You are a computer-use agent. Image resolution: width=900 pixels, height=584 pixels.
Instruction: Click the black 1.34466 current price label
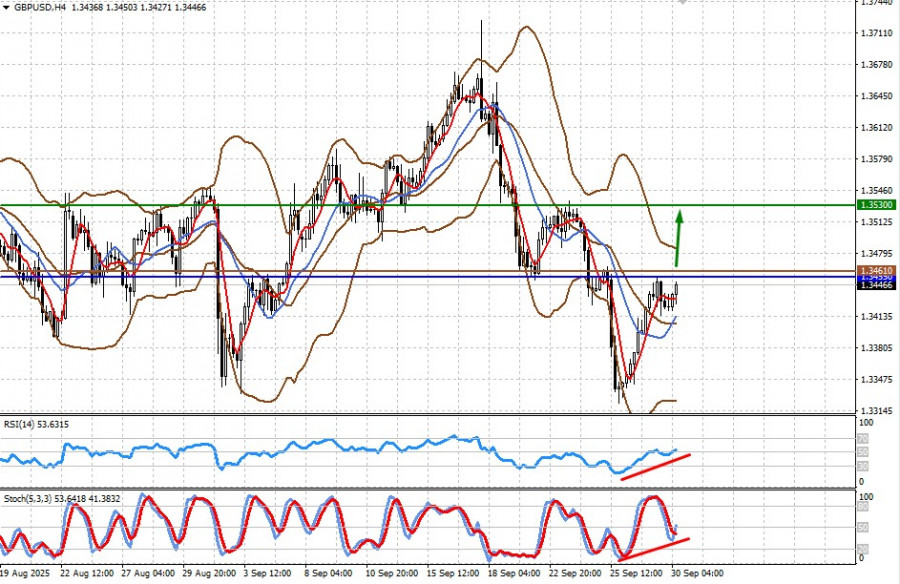pos(876,285)
